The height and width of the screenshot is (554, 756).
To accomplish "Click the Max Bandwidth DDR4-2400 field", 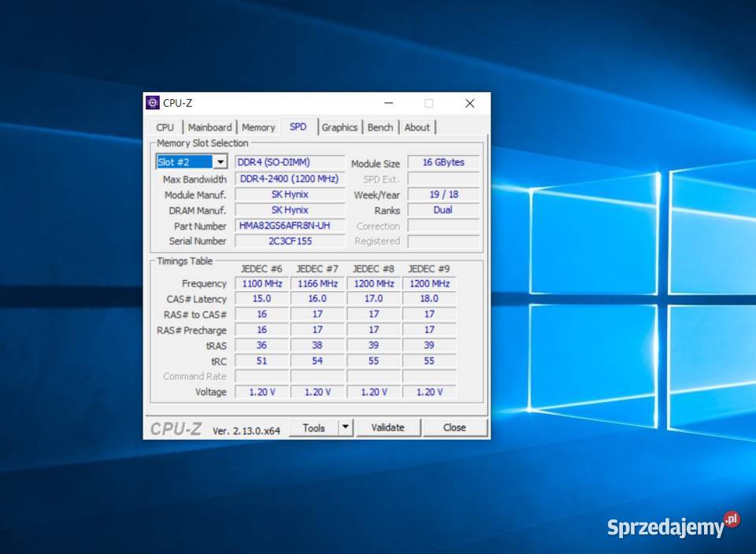I will (x=290, y=179).
